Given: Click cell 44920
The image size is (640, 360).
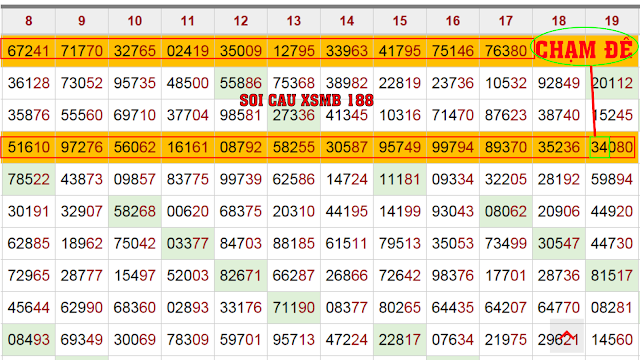Looking at the screenshot, I should click(612, 211).
